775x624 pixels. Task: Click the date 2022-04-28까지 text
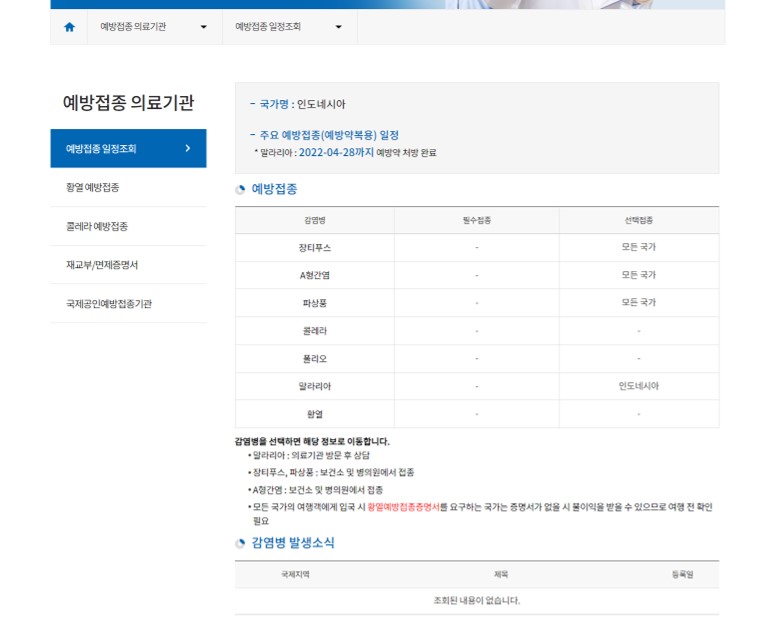coord(336,152)
